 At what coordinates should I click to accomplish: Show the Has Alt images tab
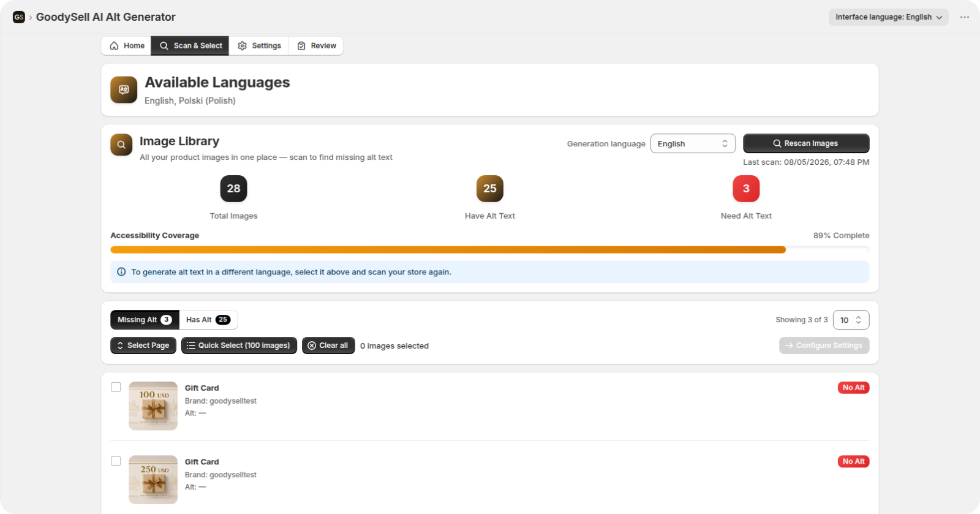[x=208, y=320]
